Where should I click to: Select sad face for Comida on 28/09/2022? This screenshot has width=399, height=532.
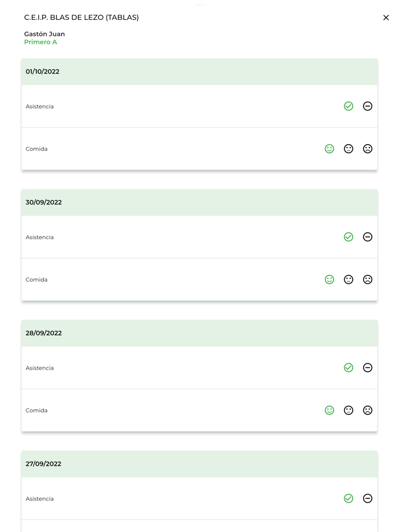point(368,410)
